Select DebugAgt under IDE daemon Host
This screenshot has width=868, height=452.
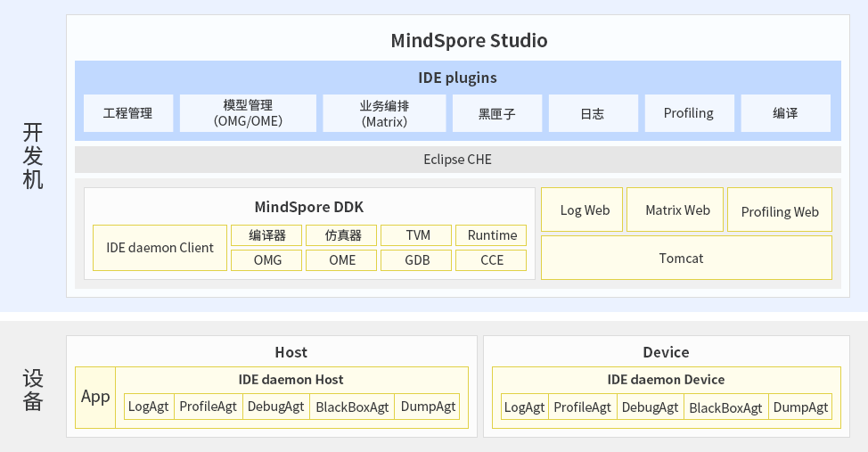(x=275, y=407)
